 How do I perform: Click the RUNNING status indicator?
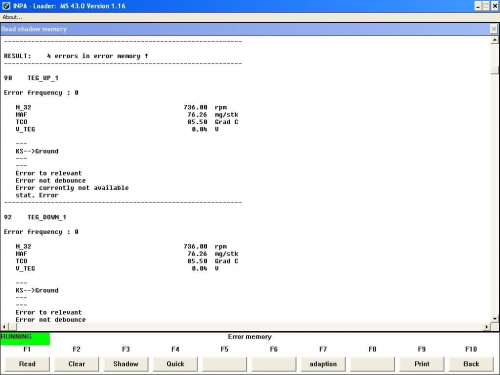coord(25,339)
